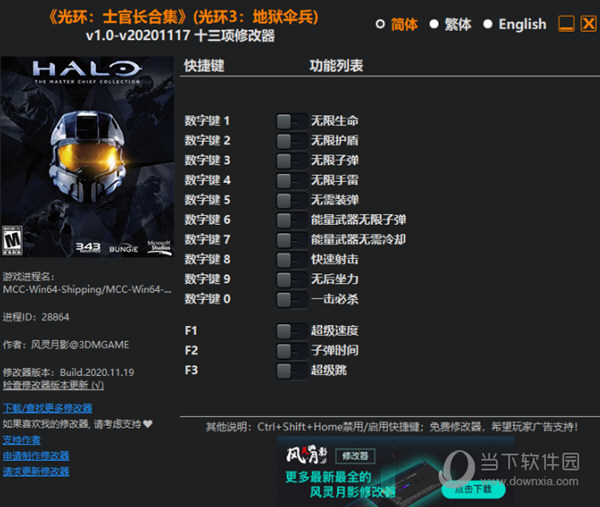The width and height of the screenshot is (600, 507).
Task: Click the Build.2020.11.19 version text
Action: (97, 372)
